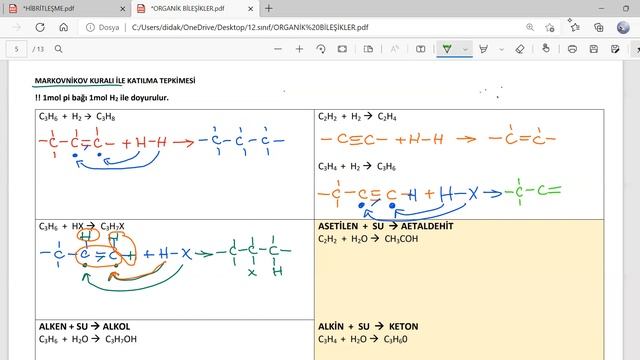
Task: Click the page number field showing 5
Action: click(17, 49)
